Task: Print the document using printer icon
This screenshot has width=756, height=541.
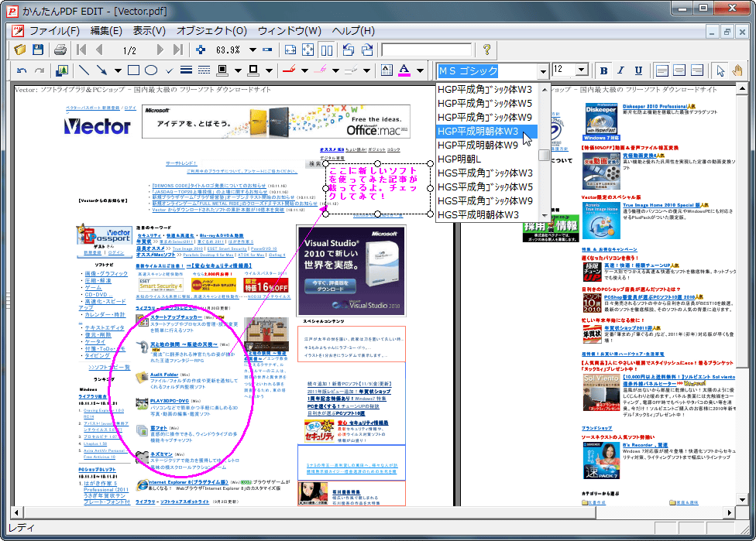Action: tap(60, 50)
